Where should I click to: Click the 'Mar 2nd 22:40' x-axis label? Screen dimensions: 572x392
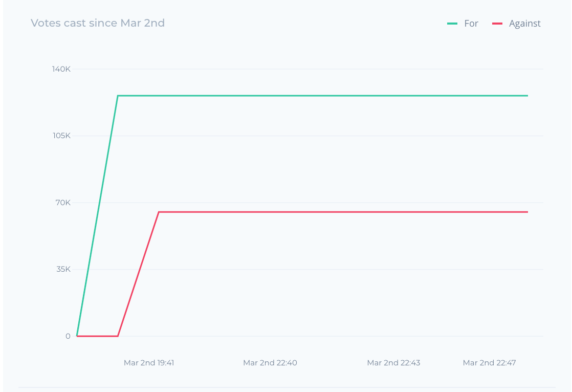click(x=270, y=363)
